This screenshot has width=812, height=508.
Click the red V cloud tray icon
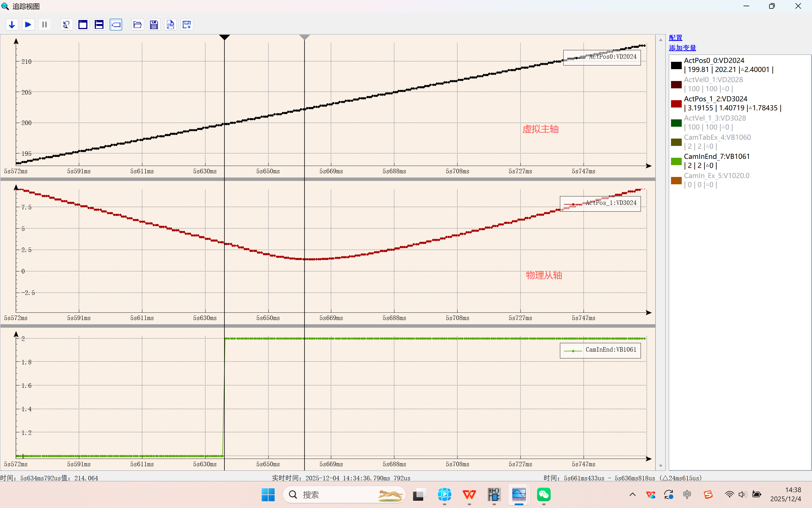click(651, 494)
